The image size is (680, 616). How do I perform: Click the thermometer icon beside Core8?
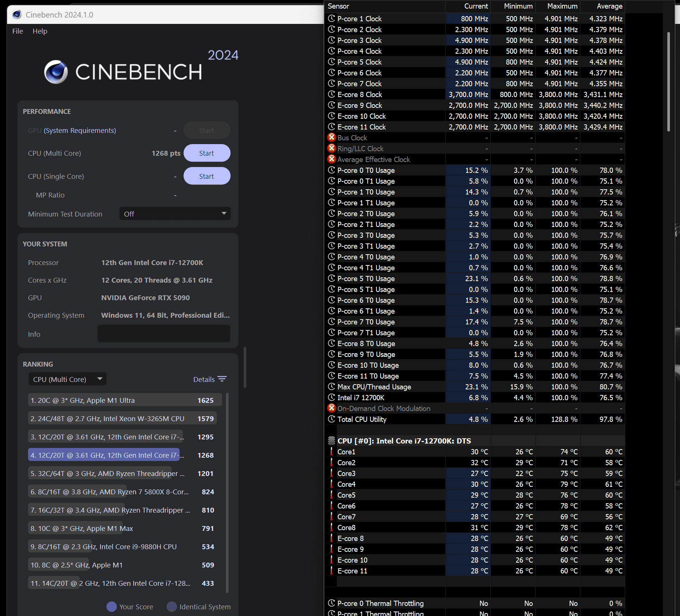(331, 527)
